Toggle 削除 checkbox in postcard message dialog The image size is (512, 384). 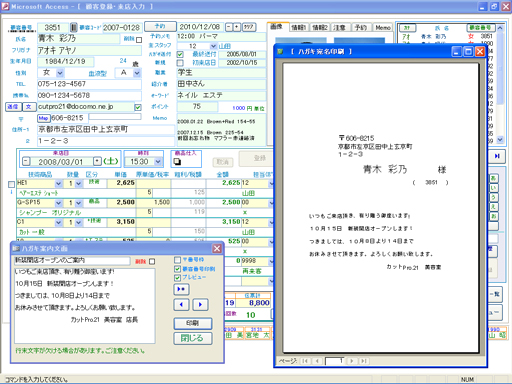[x=152, y=261]
